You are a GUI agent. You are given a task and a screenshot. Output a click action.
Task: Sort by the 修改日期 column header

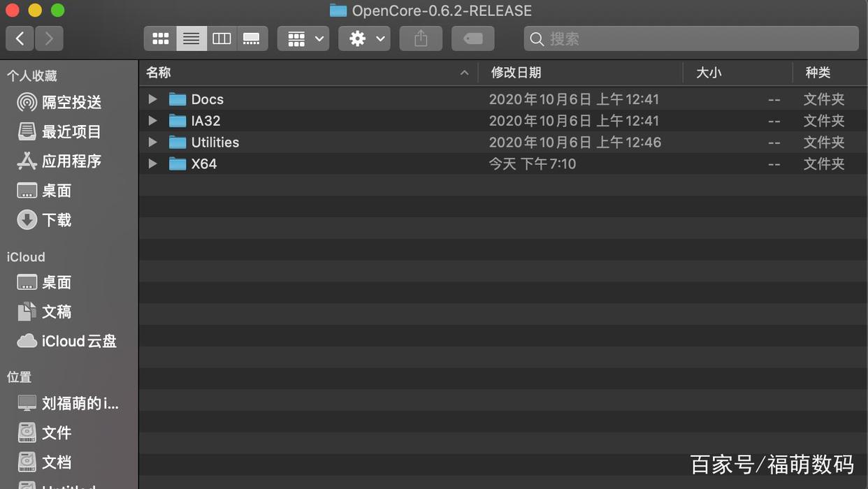tap(580, 73)
